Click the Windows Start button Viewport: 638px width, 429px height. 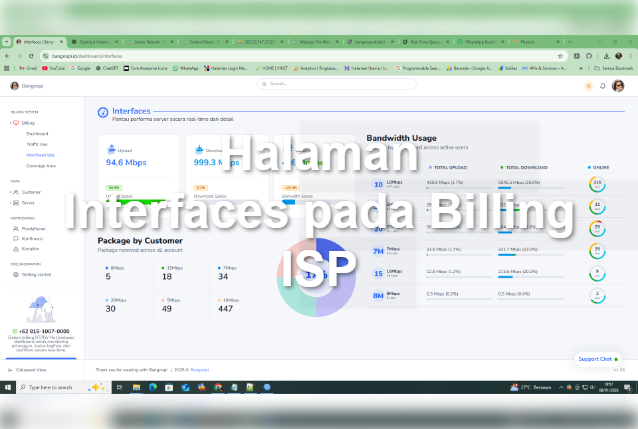click(7, 386)
